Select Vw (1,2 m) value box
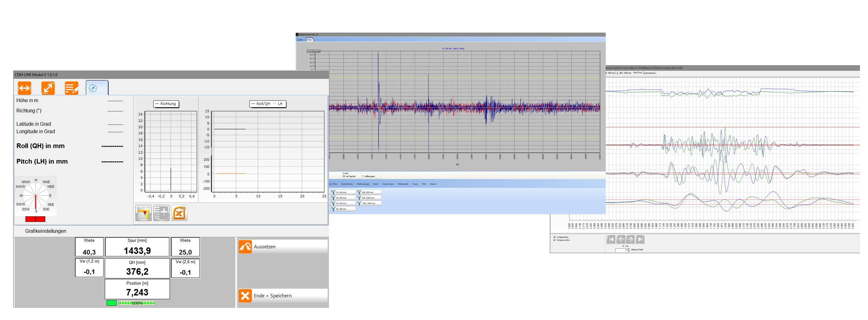 tap(89, 268)
